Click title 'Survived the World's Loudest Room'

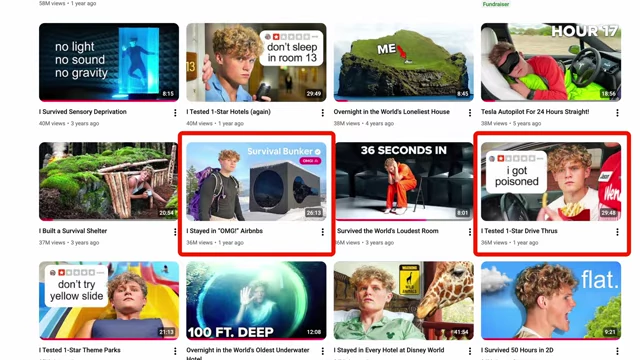(x=388, y=231)
